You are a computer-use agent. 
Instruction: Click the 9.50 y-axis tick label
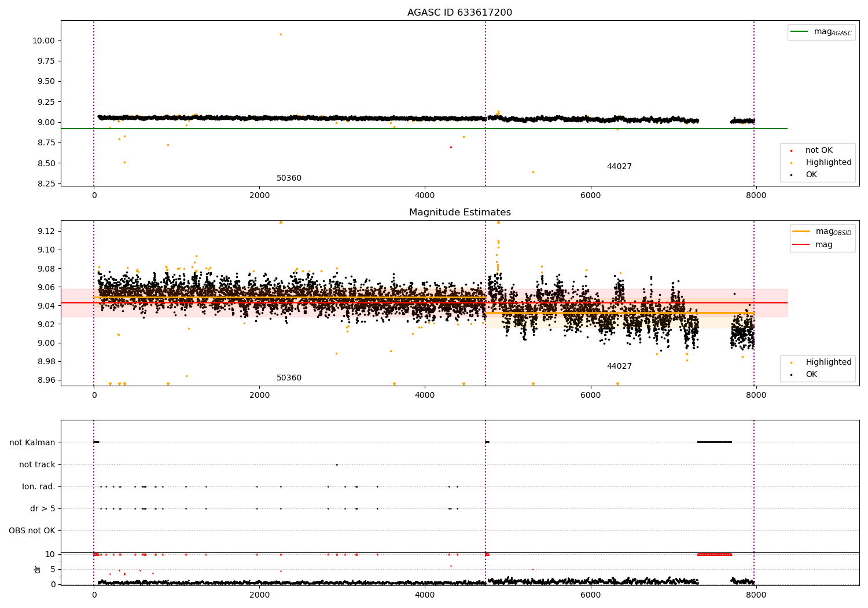(46, 82)
